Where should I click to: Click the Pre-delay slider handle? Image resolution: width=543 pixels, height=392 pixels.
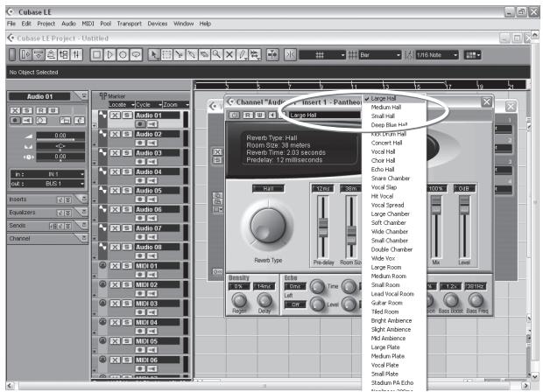click(x=323, y=227)
